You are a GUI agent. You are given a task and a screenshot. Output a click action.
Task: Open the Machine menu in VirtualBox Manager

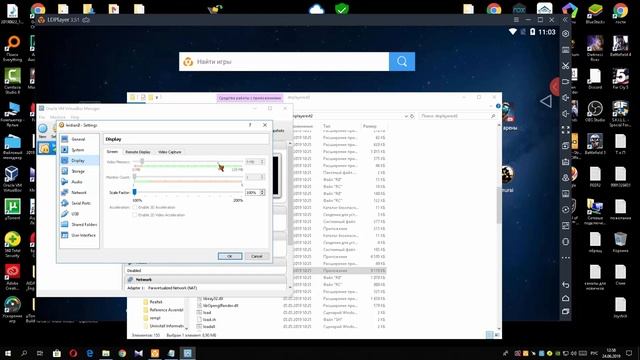click(58, 117)
